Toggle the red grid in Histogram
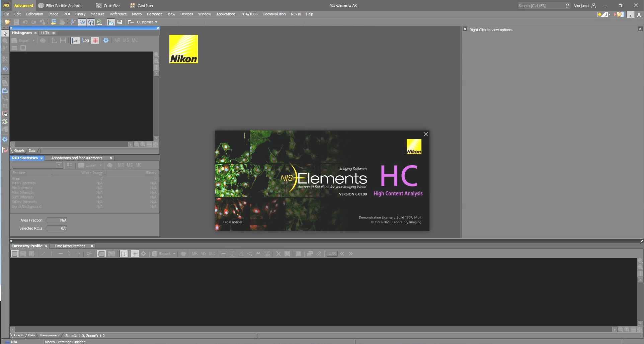644x344 pixels. click(x=95, y=40)
